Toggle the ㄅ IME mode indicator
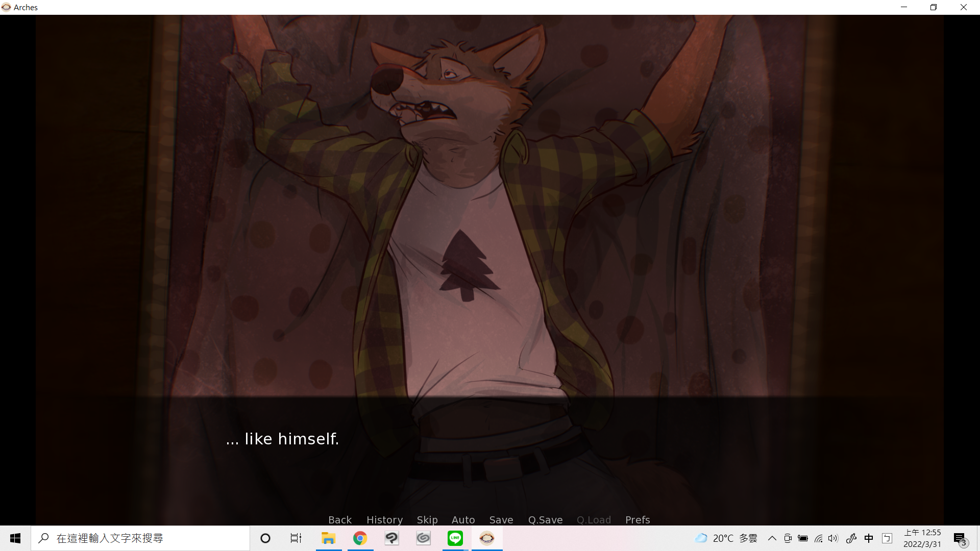Viewport: 980px width, 551px height. (x=887, y=538)
